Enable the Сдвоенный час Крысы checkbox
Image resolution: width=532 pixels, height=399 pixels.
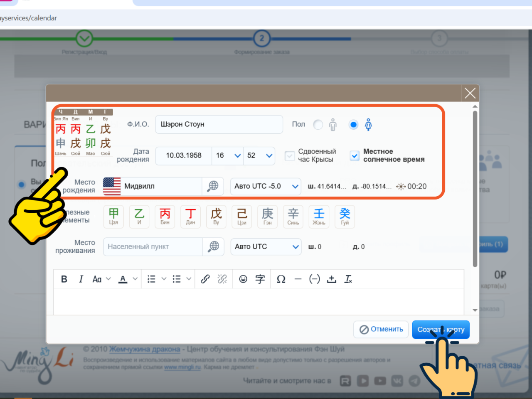coord(290,155)
